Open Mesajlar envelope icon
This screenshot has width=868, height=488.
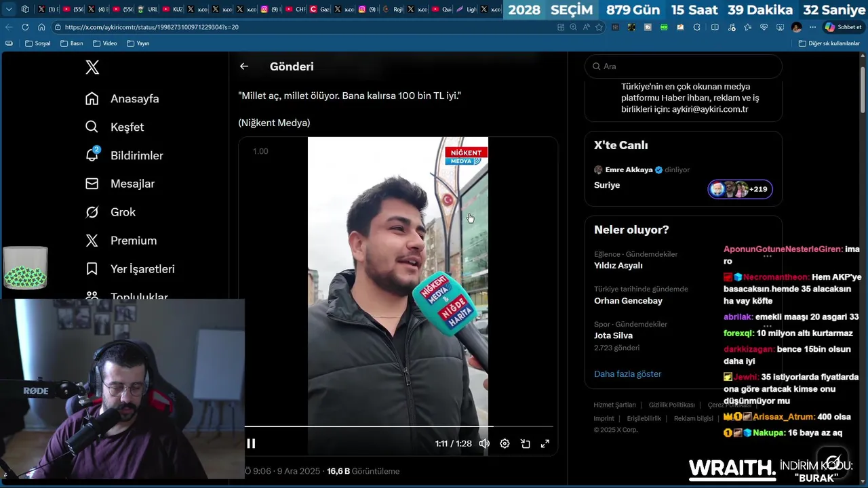[x=92, y=184]
